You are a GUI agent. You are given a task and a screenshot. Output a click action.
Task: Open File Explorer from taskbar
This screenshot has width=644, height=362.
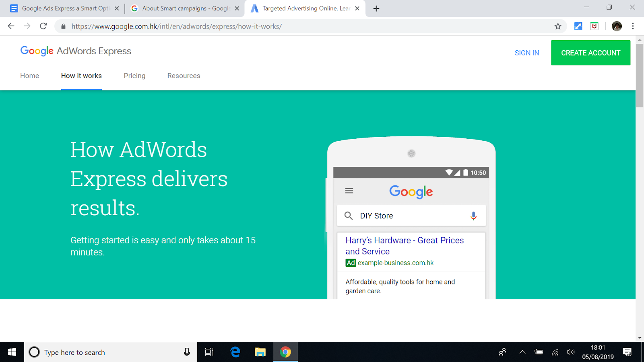coord(260,352)
